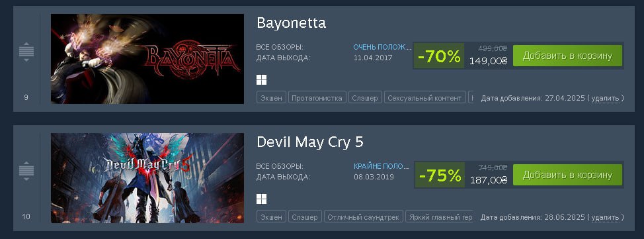Click the up arrow above Bayonetta's reorder handle

point(26,44)
